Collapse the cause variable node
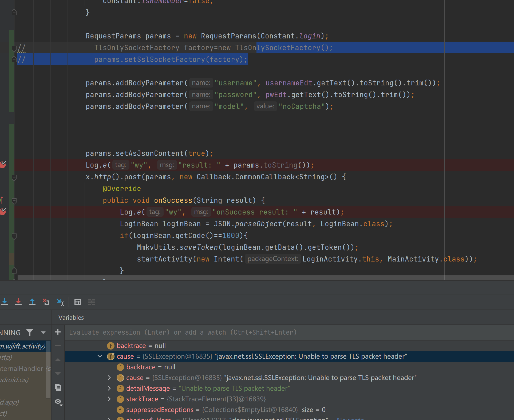Image resolution: width=514 pixels, height=420 pixels. pyautogui.click(x=100, y=356)
